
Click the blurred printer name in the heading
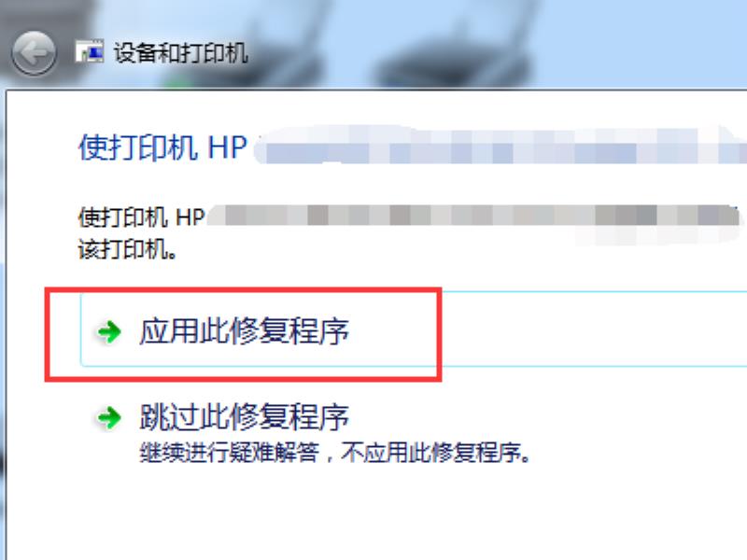[x=500, y=146]
